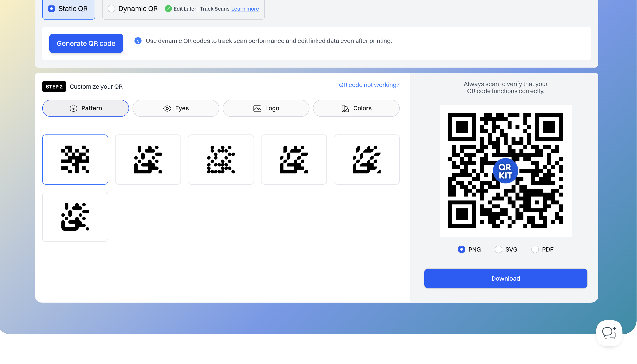
Task: Choose the fifth leaf-shaped pattern thumbnail
Action: (367, 160)
